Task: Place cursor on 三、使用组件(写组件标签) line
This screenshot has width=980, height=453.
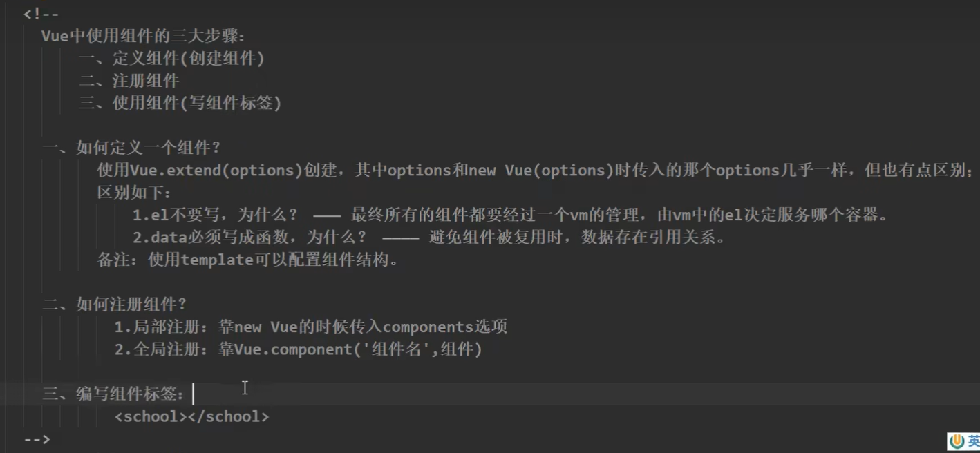Action: pos(180,103)
